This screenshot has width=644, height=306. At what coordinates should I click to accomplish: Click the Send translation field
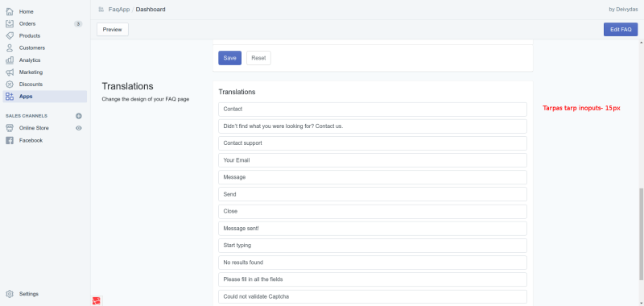(373, 194)
